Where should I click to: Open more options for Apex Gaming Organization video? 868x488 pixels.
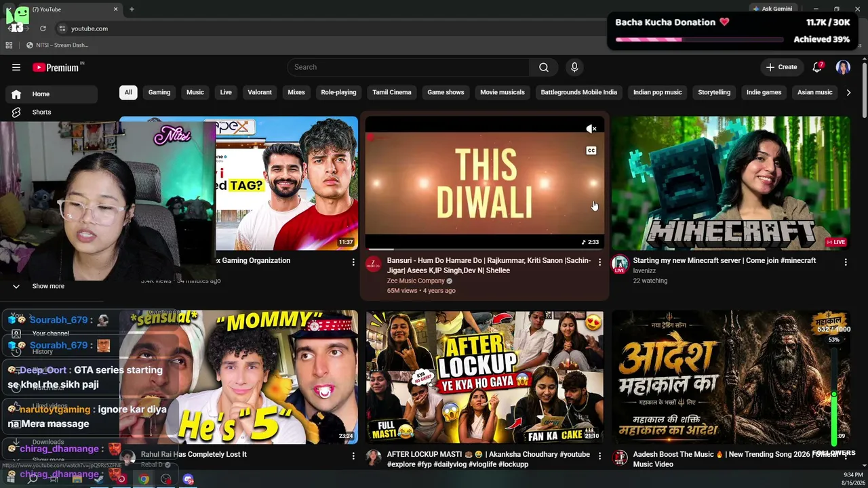pyautogui.click(x=353, y=262)
